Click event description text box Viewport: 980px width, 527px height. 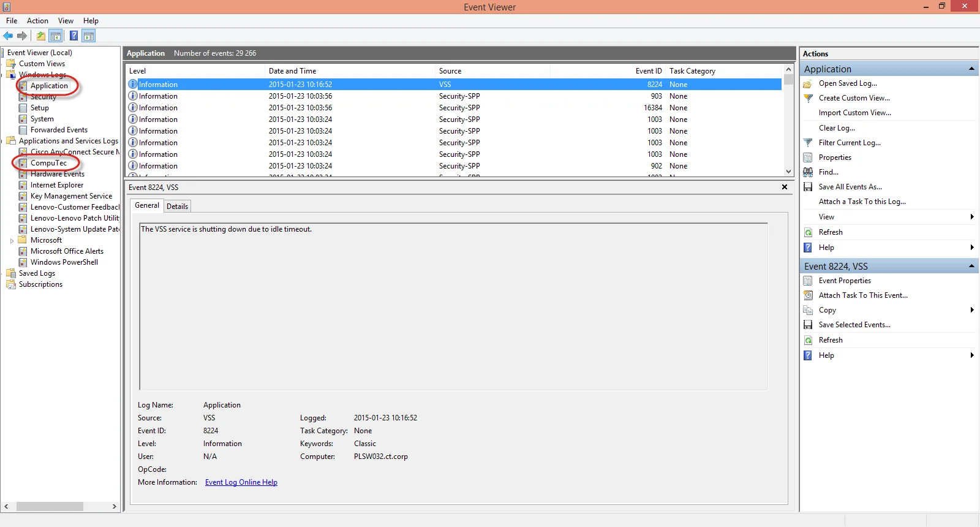pyautogui.click(x=453, y=306)
